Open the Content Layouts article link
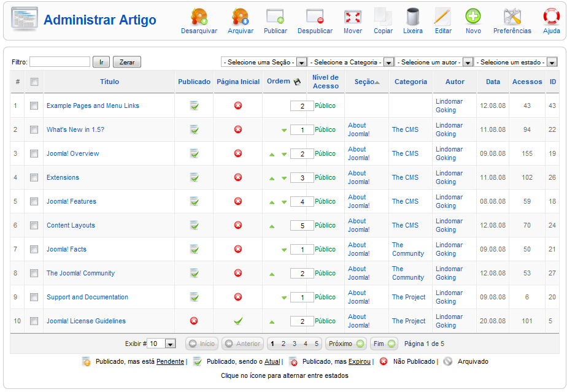 (x=71, y=225)
